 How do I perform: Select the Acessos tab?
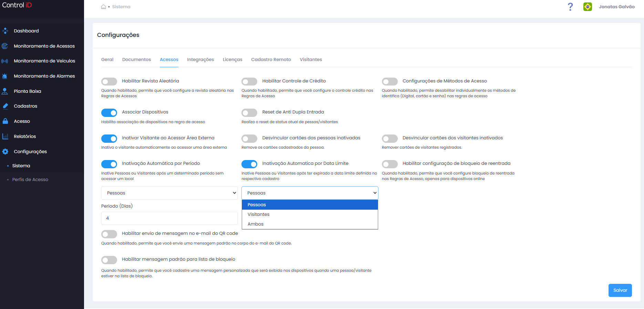(x=169, y=60)
